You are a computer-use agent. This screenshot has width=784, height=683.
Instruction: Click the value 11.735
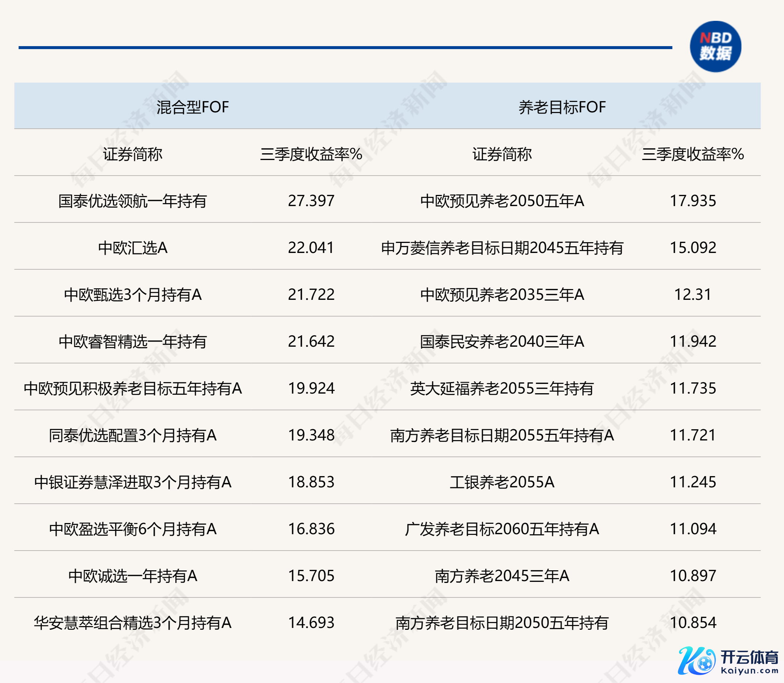click(x=693, y=388)
